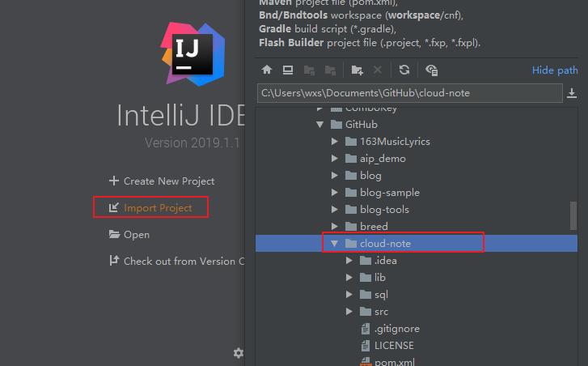Viewport: 588px width, 366px height.
Task: Click the Open folder icon
Action: [x=114, y=234]
